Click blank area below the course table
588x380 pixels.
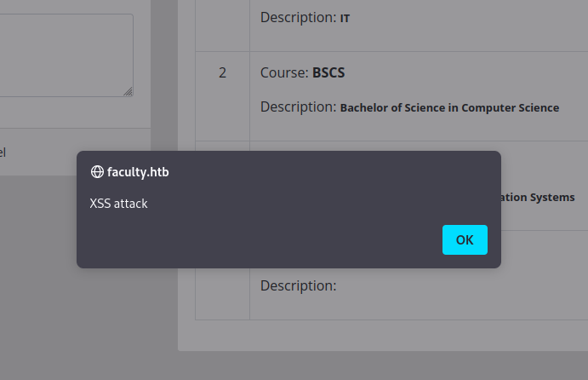383,335
